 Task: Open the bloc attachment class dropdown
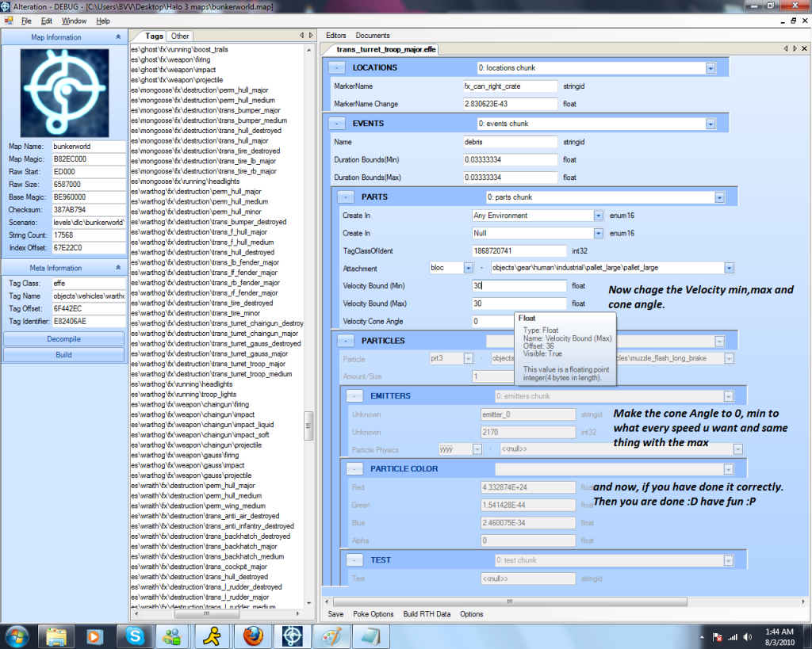click(468, 268)
